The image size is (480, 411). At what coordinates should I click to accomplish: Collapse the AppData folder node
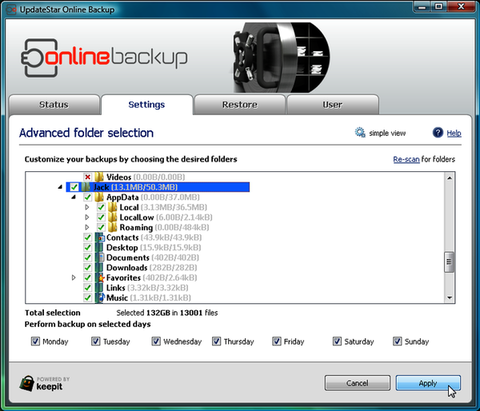[74, 197]
